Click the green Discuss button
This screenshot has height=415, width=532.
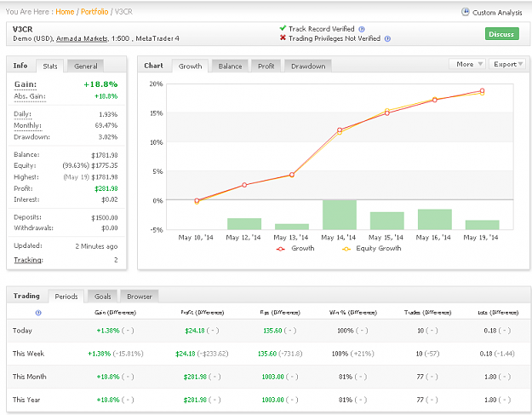(502, 34)
